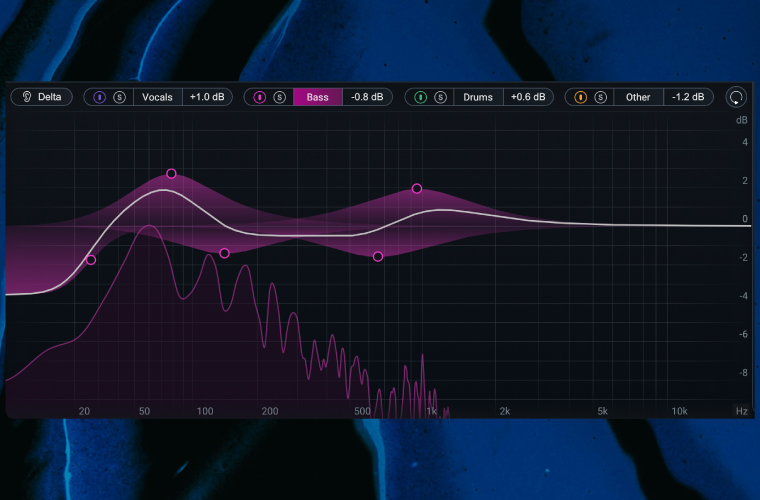The image size is (760, 500).
Task: Solo the Drums stem
Action: tap(439, 97)
